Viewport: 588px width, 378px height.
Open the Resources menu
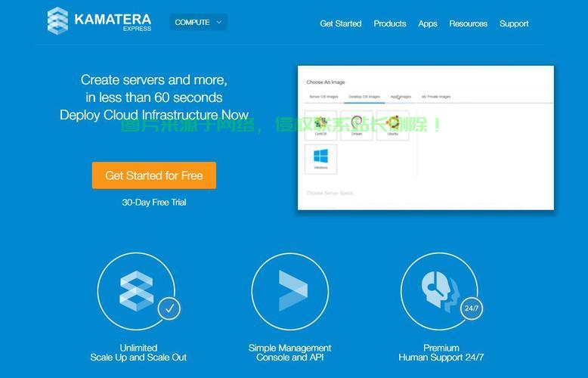tap(468, 23)
